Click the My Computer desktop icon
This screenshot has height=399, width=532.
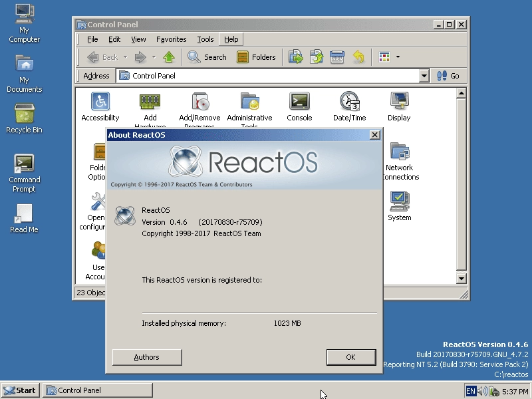point(24,23)
